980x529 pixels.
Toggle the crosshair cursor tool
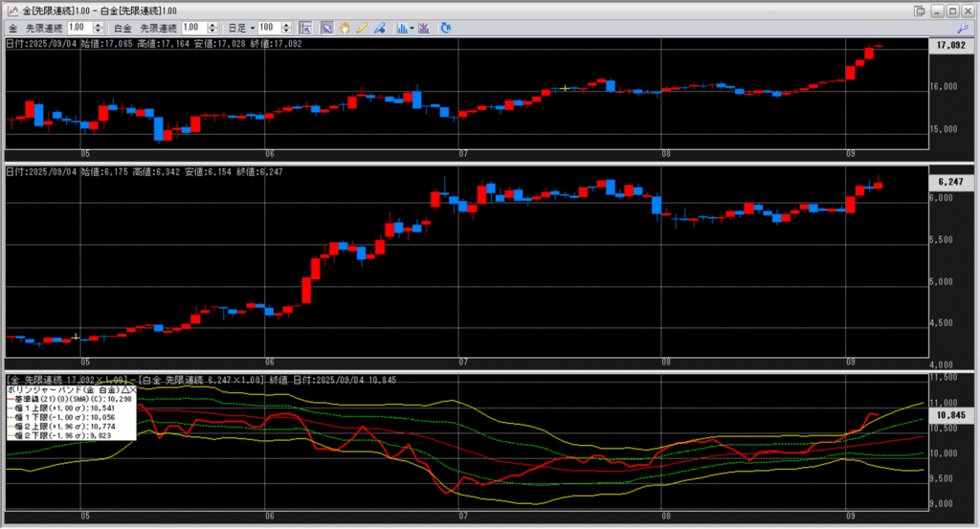tap(305, 29)
